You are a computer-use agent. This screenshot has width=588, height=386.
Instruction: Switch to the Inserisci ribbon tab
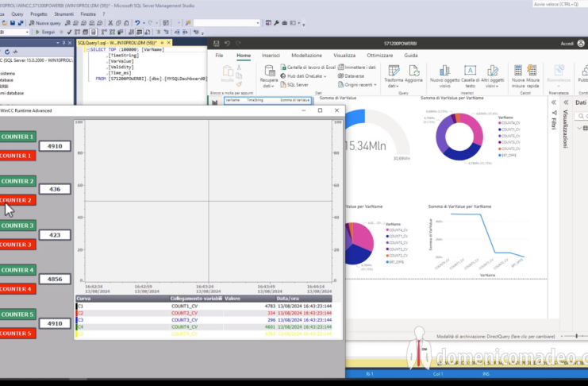click(x=271, y=55)
